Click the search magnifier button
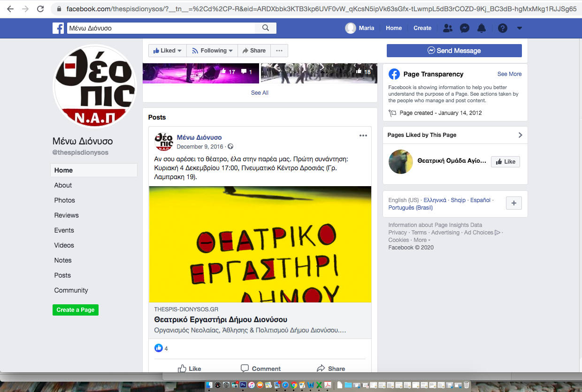Viewport: 582px width, 392px height. 266,28
